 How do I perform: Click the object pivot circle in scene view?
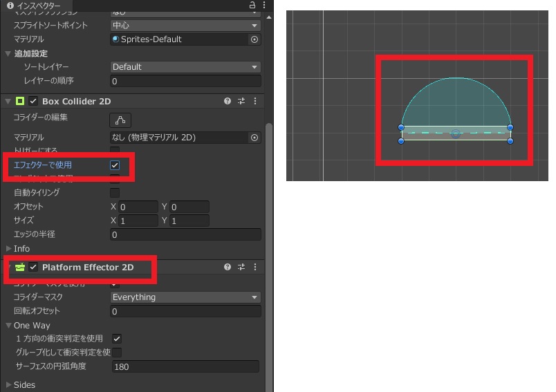coord(456,134)
